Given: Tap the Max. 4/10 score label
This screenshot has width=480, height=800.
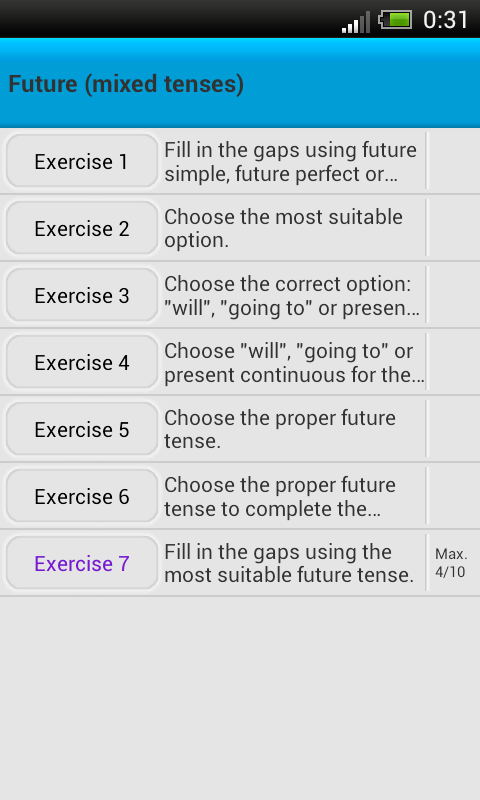Looking at the screenshot, I should (x=451, y=563).
